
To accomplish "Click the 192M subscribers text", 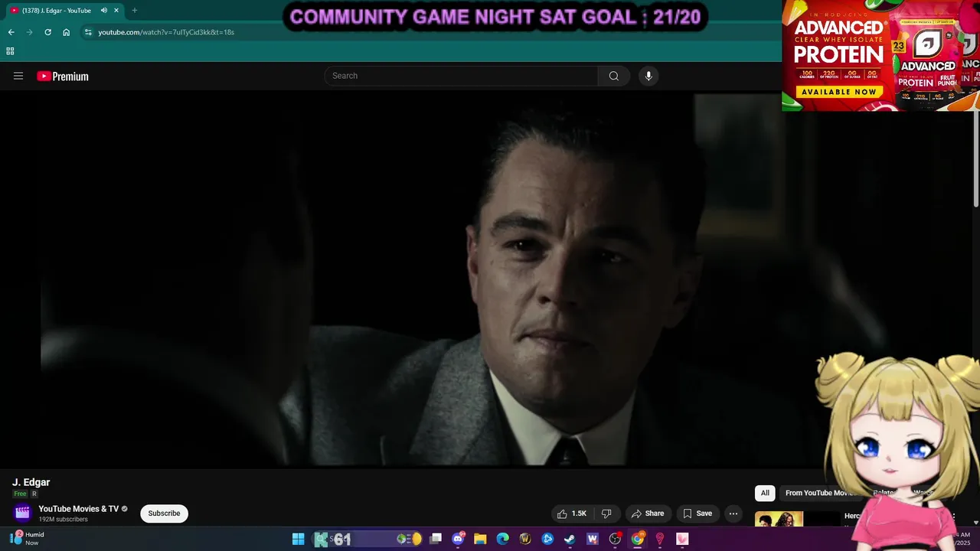I will pyautogui.click(x=64, y=520).
